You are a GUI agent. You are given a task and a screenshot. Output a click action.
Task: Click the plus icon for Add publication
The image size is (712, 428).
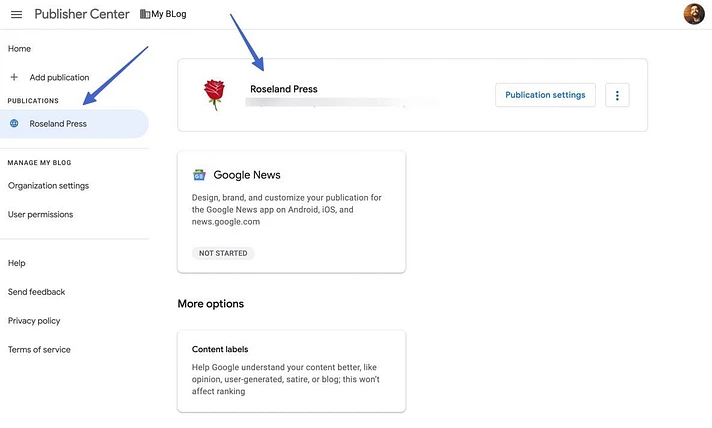[14, 77]
